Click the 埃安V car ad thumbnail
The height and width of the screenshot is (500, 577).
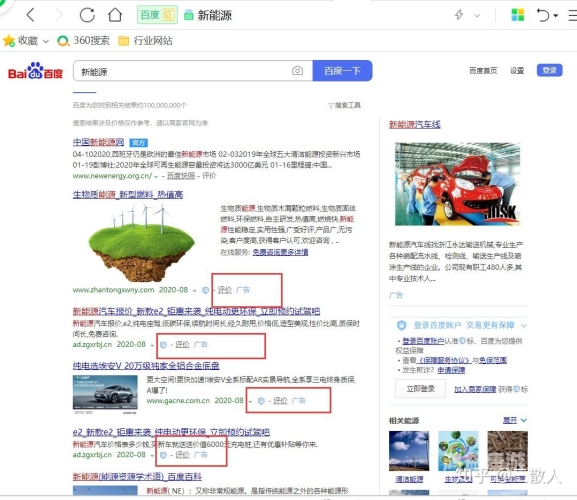[105, 393]
